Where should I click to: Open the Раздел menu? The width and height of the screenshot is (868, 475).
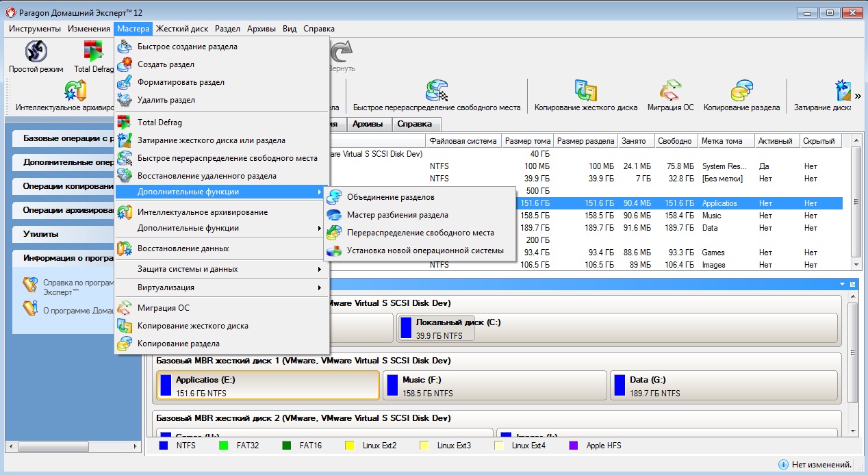click(x=227, y=29)
